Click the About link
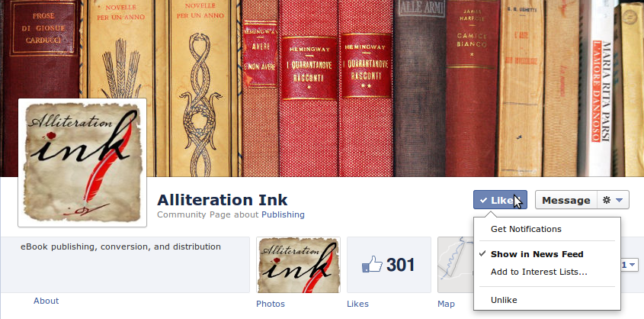The width and height of the screenshot is (644, 319). (x=46, y=301)
